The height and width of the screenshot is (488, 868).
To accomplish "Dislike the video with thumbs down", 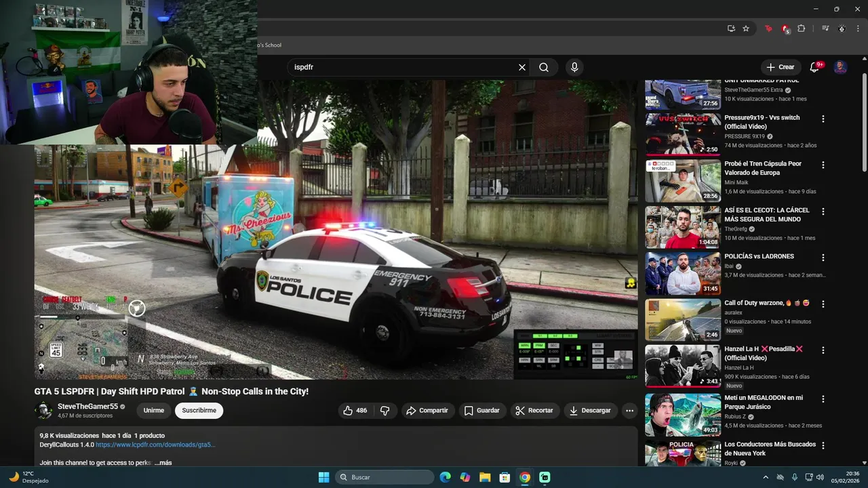I will coord(385,410).
